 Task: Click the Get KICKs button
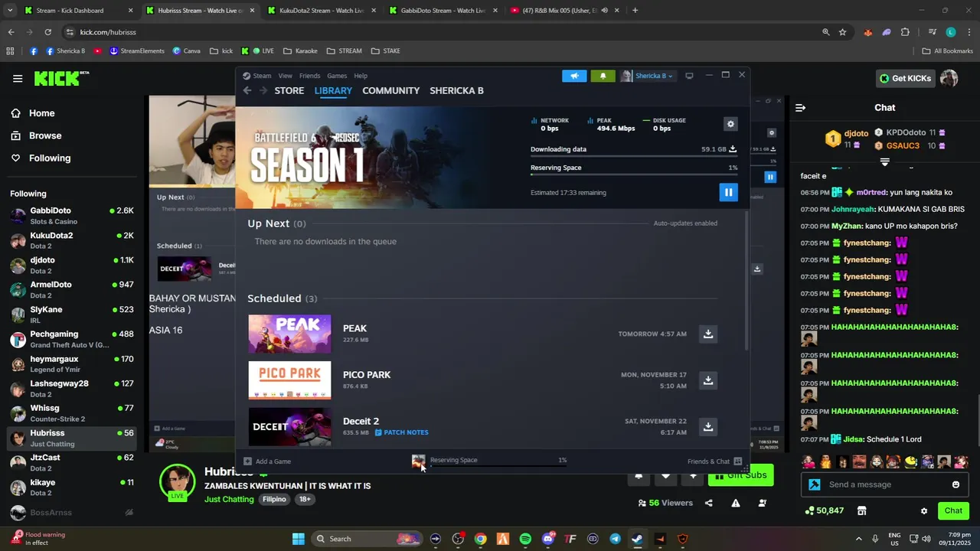(906, 78)
